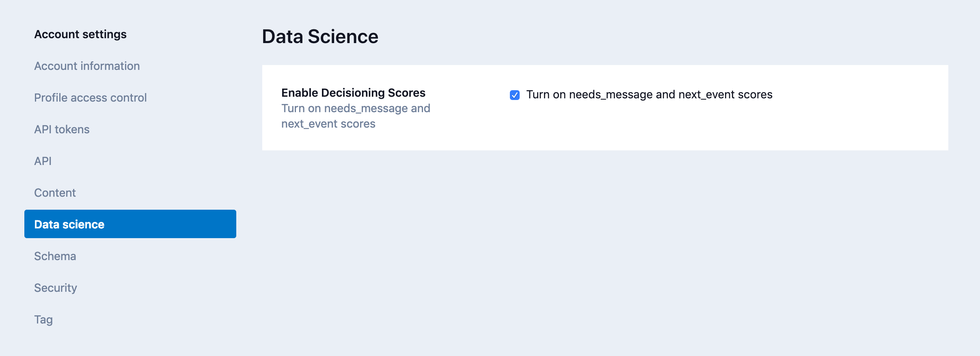This screenshot has height=356, width=980.
Task: Go to Tag settings
Action: 43,319
